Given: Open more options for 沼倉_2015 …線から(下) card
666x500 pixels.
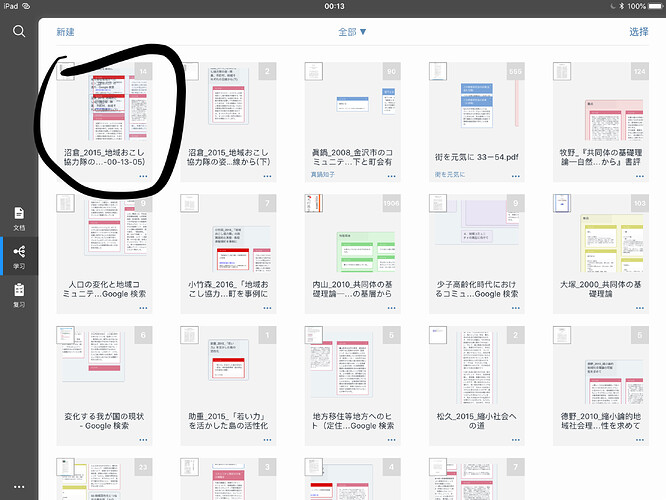Looking at the screenshot, I should (267, 176).
